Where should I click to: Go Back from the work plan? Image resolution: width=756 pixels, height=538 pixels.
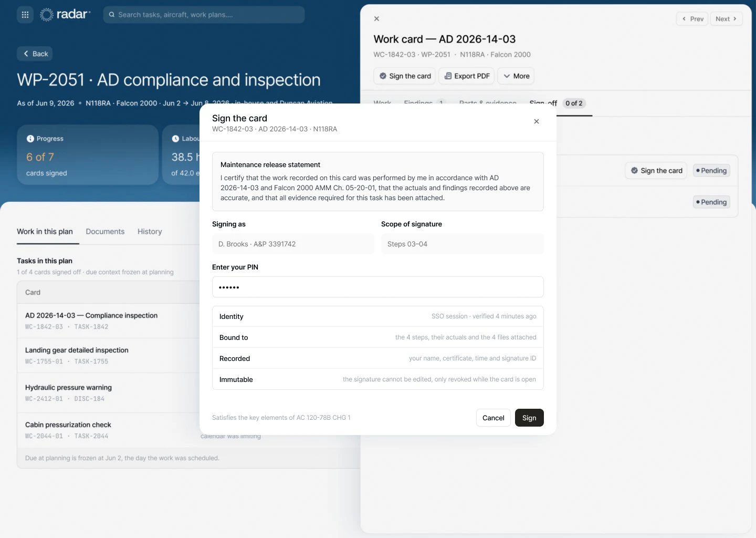(35, 54)
